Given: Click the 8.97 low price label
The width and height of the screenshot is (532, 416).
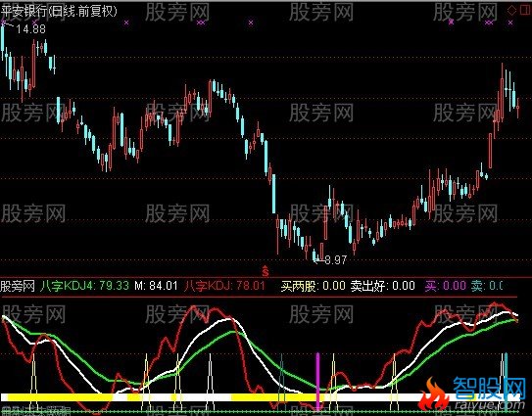Looking at the screenshot, I should click(x=335, y=260).
